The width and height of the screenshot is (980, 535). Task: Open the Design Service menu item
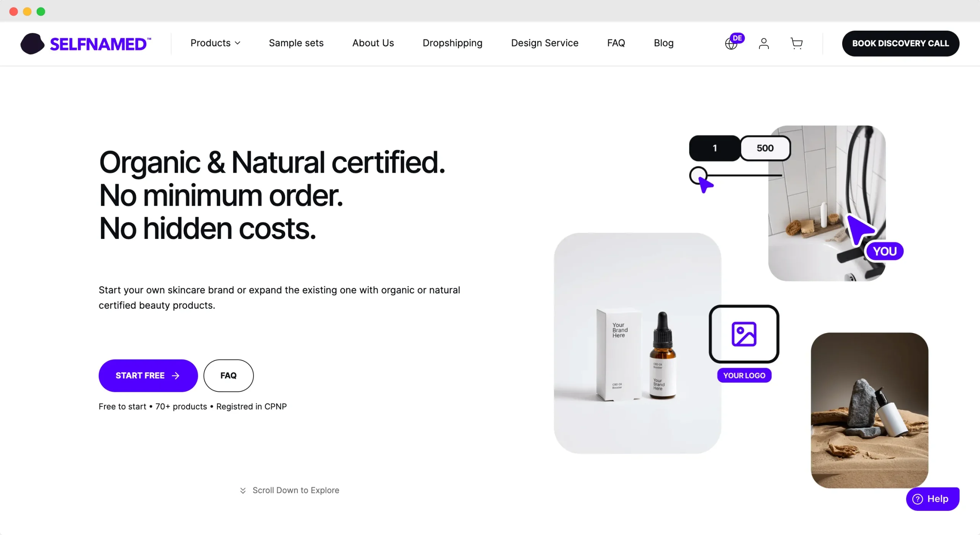(544, 43)
